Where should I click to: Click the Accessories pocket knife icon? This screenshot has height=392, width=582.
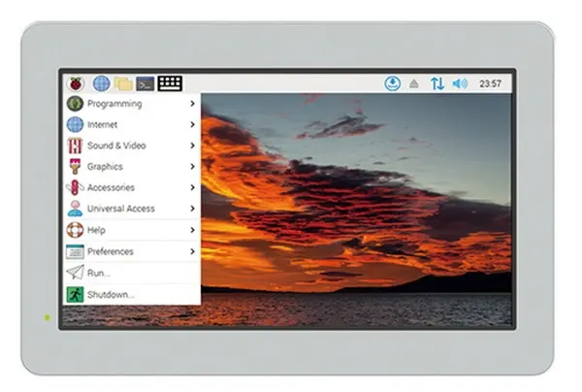tap(75, 187)
